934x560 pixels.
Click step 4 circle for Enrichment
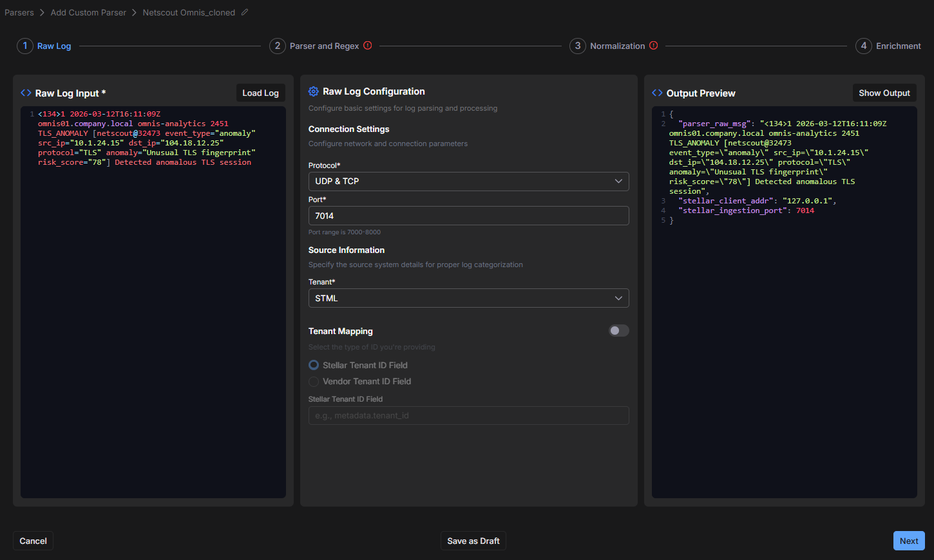point(864,46)
